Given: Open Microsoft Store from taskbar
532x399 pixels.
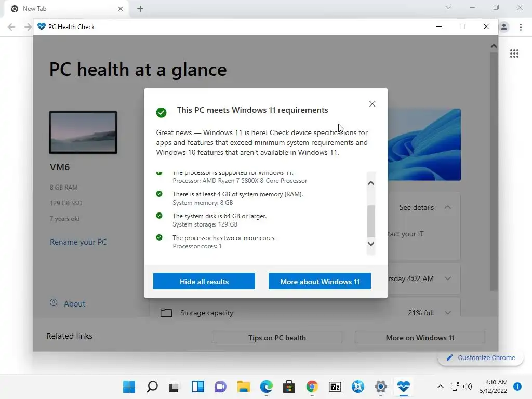Looking at the screenshot, I should coord(289,387).
